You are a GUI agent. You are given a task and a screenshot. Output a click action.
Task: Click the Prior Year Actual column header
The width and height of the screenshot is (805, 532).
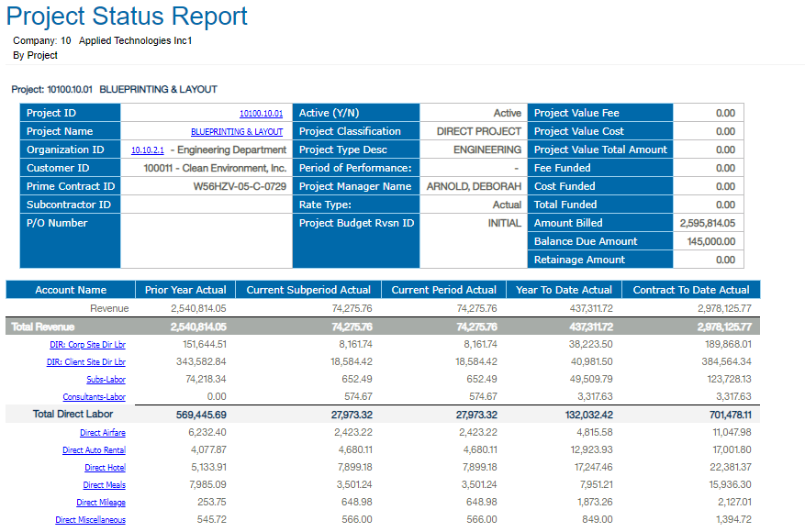[x=185, y=290]
